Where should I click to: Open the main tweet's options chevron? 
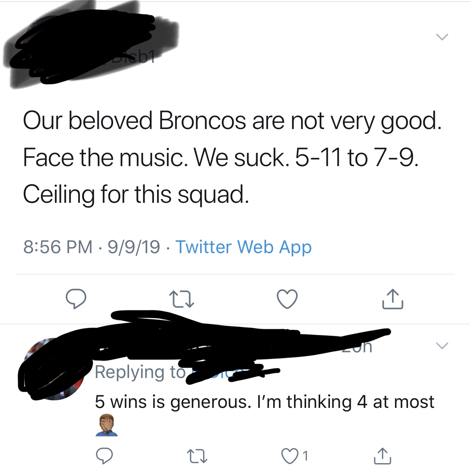(x=442, y=37)
